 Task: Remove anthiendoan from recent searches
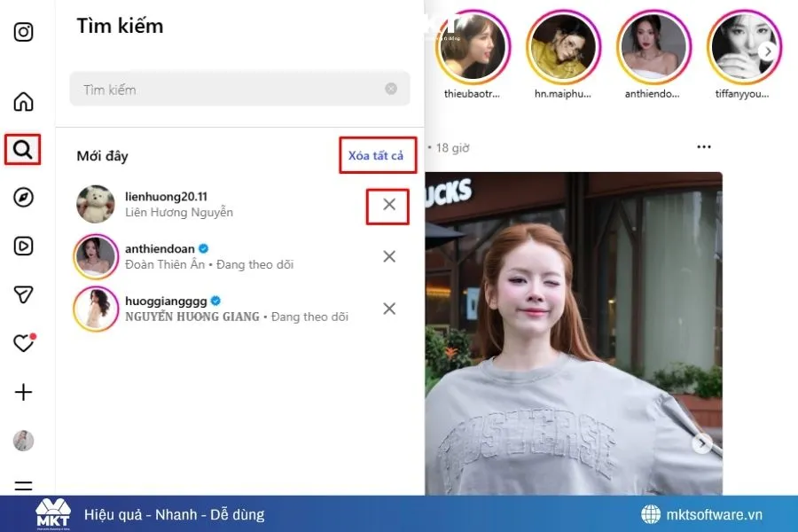tap(388, 256)
